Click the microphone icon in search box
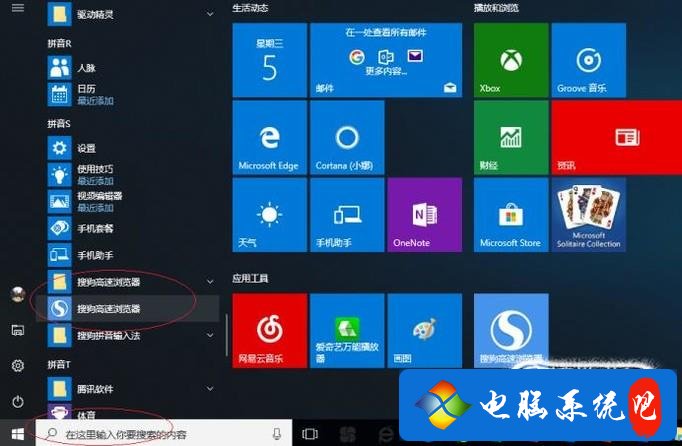Viewport: 682px width, 446px height. 277,433
